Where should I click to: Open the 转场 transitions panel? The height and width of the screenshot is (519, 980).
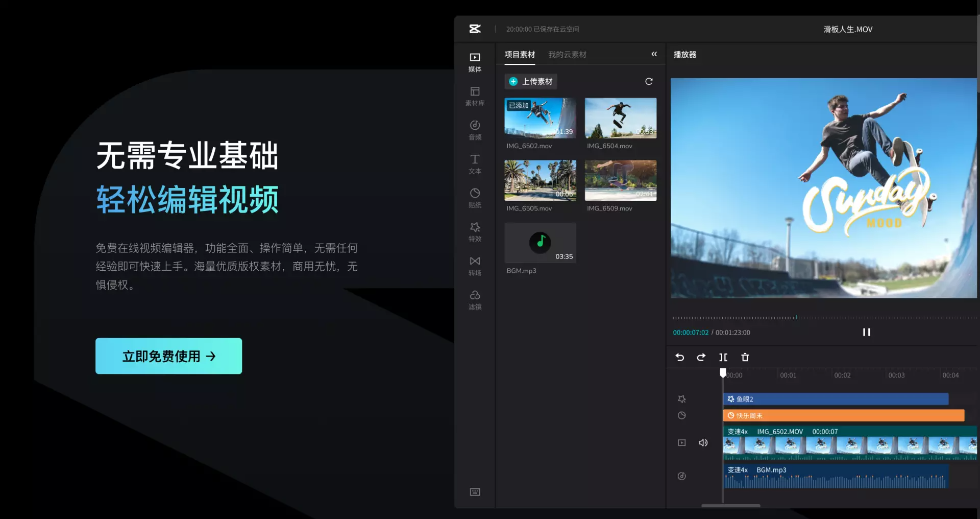click(x=475, y=266)
